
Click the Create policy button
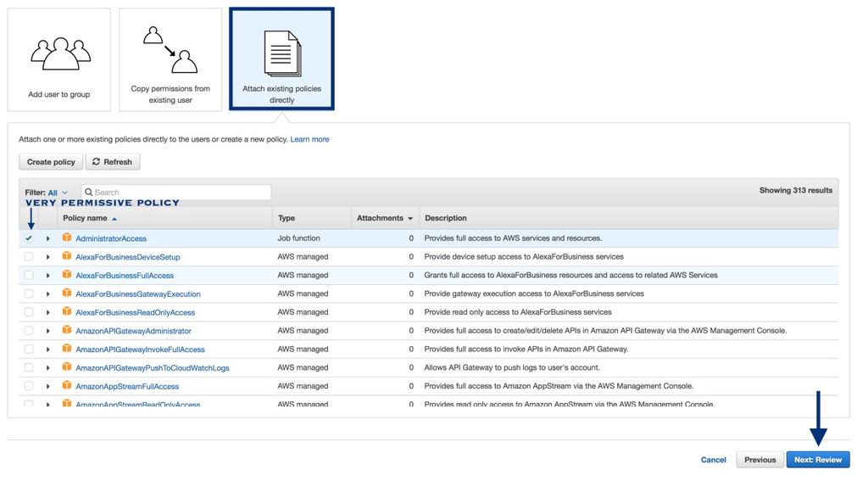coord(51,162)
